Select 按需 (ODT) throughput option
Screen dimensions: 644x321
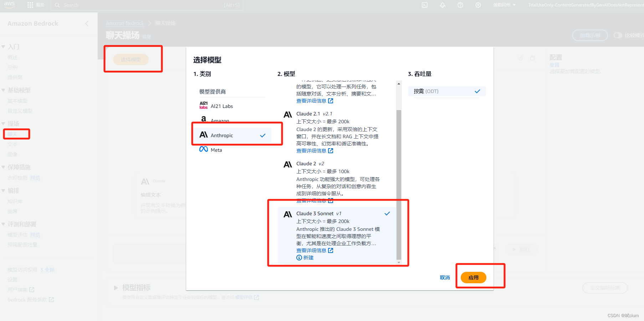pos(447,91)
